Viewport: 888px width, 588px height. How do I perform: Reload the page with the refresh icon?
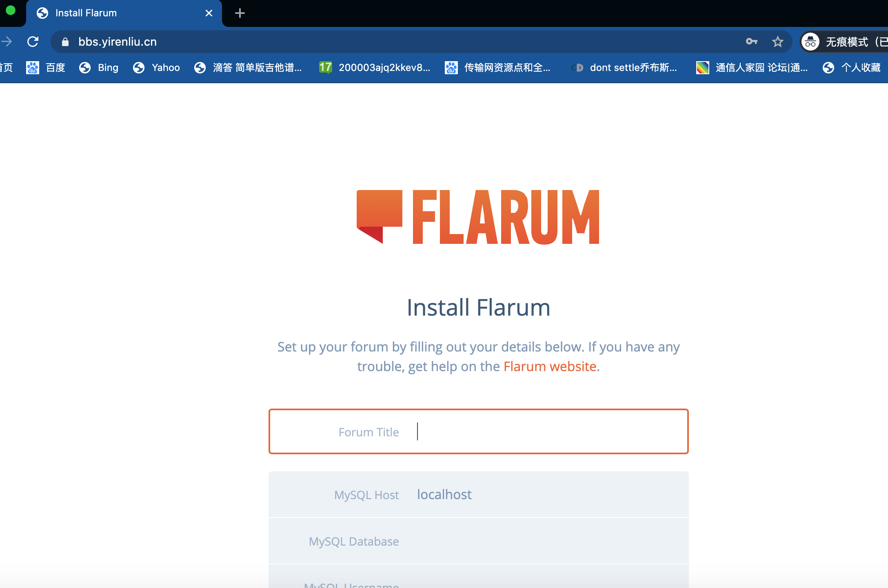pos(33,42)
